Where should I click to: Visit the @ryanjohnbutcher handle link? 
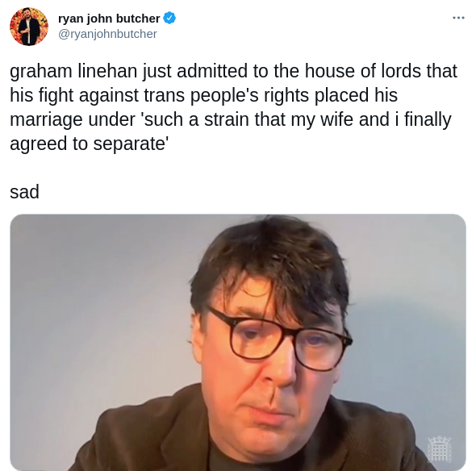tap(107, 34)
